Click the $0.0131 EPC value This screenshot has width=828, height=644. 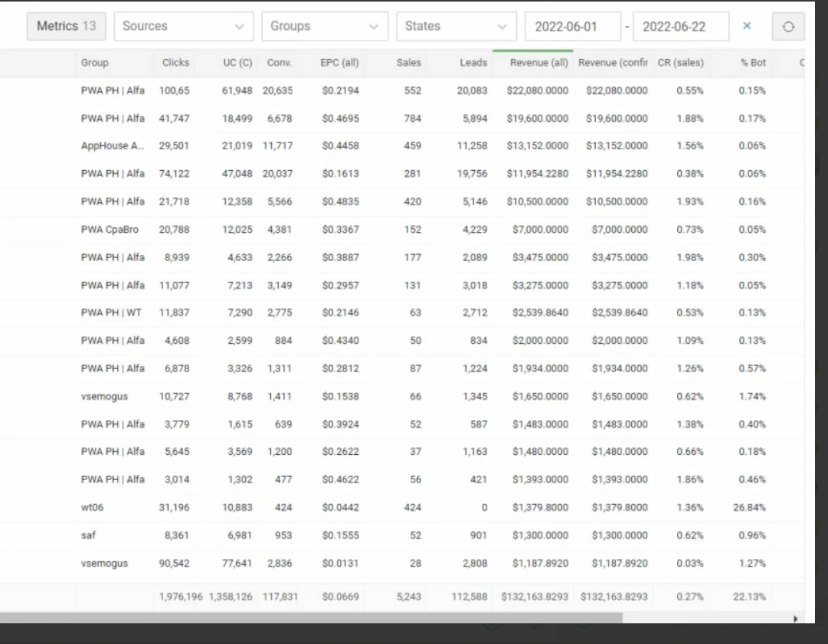pyautogui.click(x=341, y=564)
